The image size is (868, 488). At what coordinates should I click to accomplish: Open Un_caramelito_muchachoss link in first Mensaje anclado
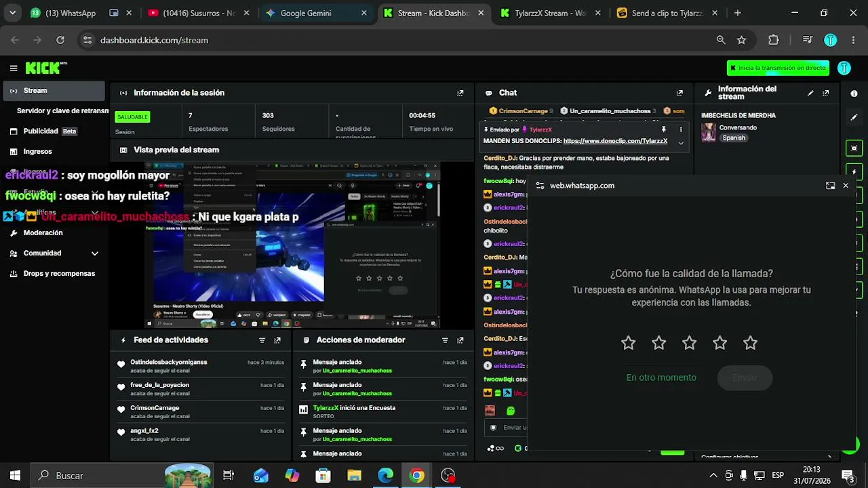click(357, 371)
